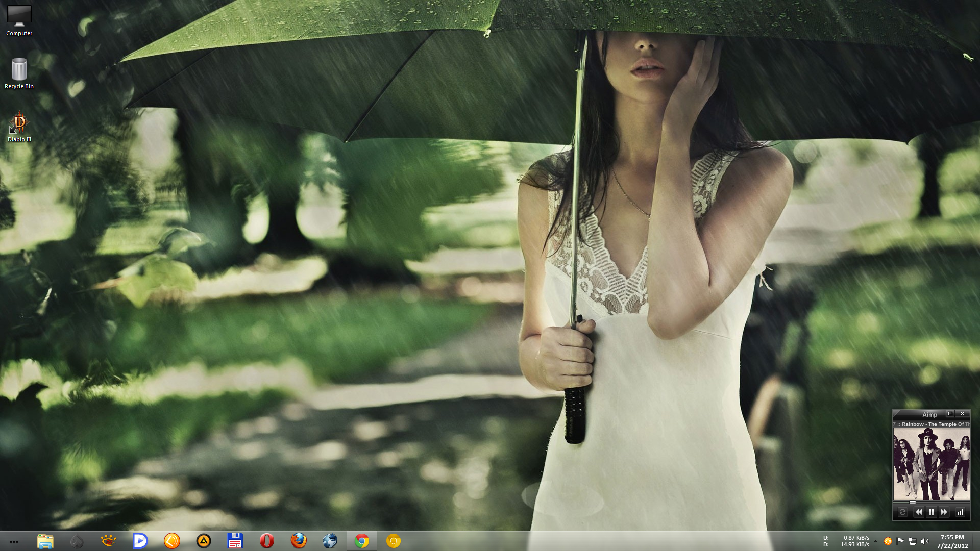Open the clock showing 7:55 PM
The image size is (980, 551).
pos(952,541)
